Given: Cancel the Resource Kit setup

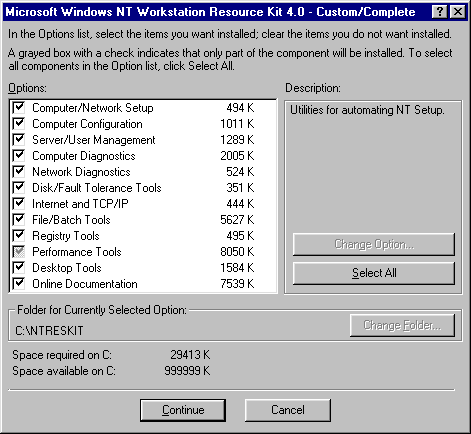Looking at the screenshot, I should [x=288, y=410].
